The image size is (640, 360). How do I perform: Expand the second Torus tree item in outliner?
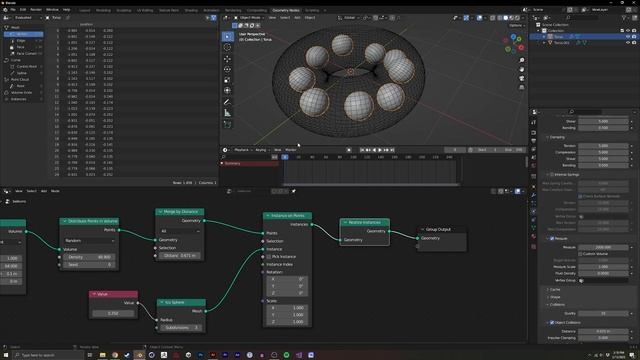[x=544, y=42]
